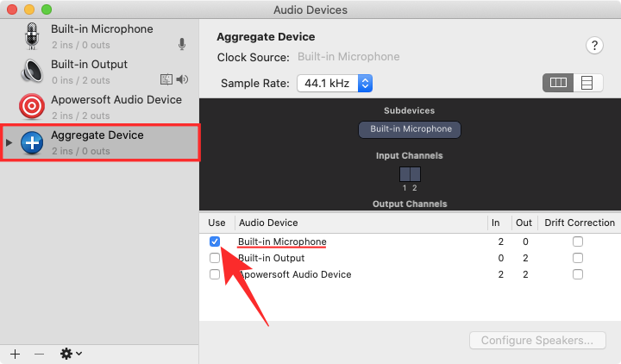The height and width of the screenshot is (364, 621).
Task: Open the Sample Rate 44.1 kHz dropdown
Action: click(x=335, y=83)
